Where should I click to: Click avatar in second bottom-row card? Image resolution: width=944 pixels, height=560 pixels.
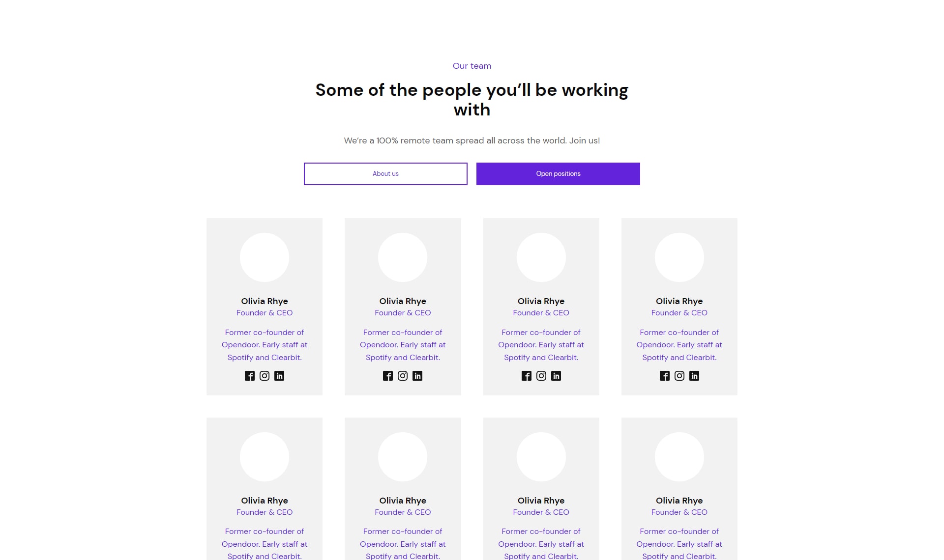(x=403, y=457)
